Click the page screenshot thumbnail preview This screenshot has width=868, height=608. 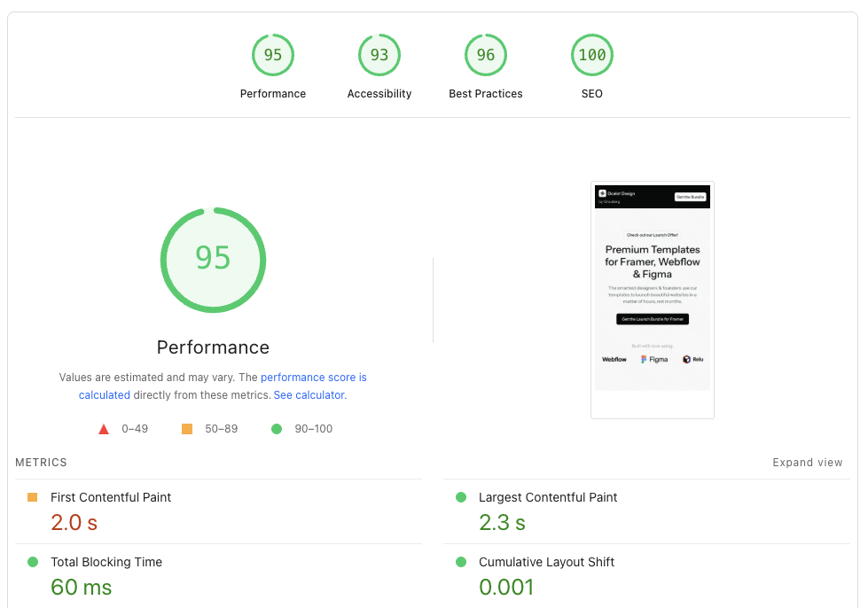point(652,300)
